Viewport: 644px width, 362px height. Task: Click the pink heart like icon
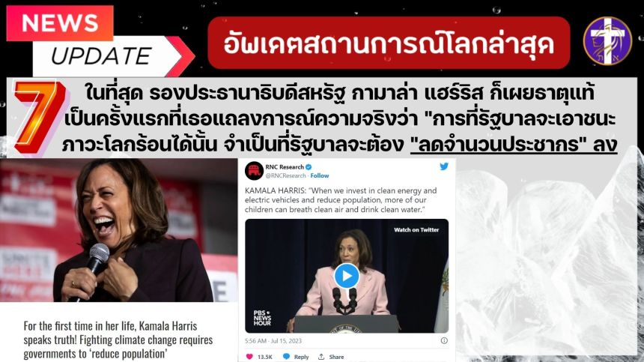[249, 356]
